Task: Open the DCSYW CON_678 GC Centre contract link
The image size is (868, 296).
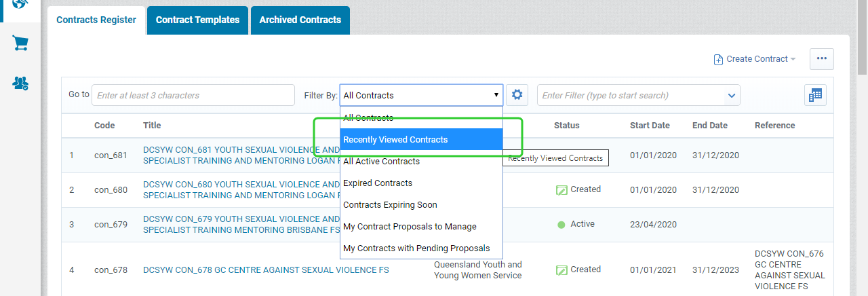Action: pos(266,270)
